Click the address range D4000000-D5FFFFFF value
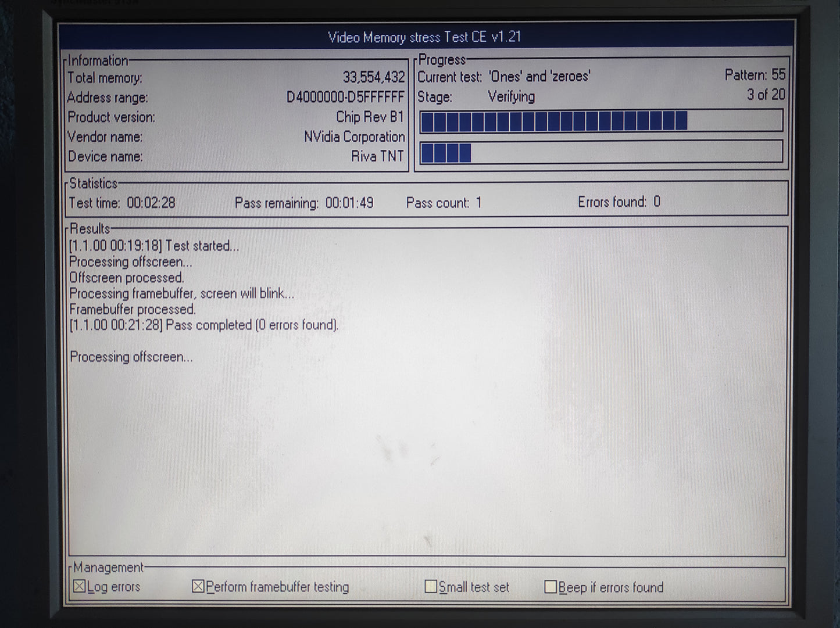 (x=345, y=97)
